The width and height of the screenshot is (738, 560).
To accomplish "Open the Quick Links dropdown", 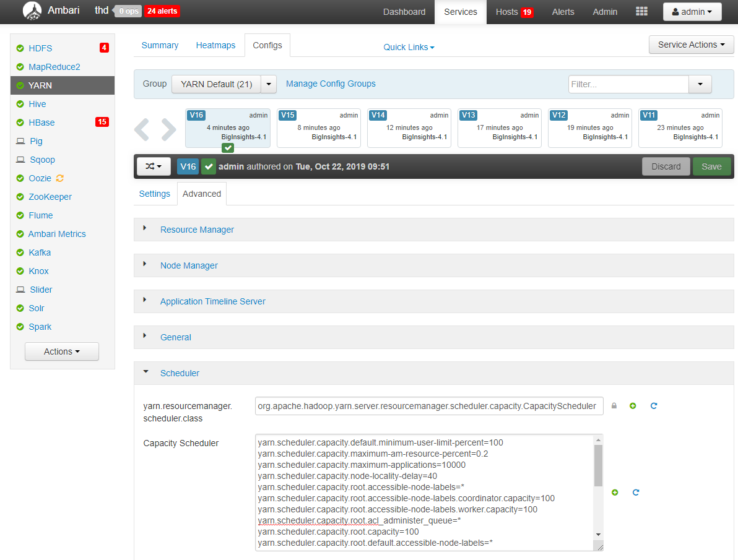I will tap(409, 47).
